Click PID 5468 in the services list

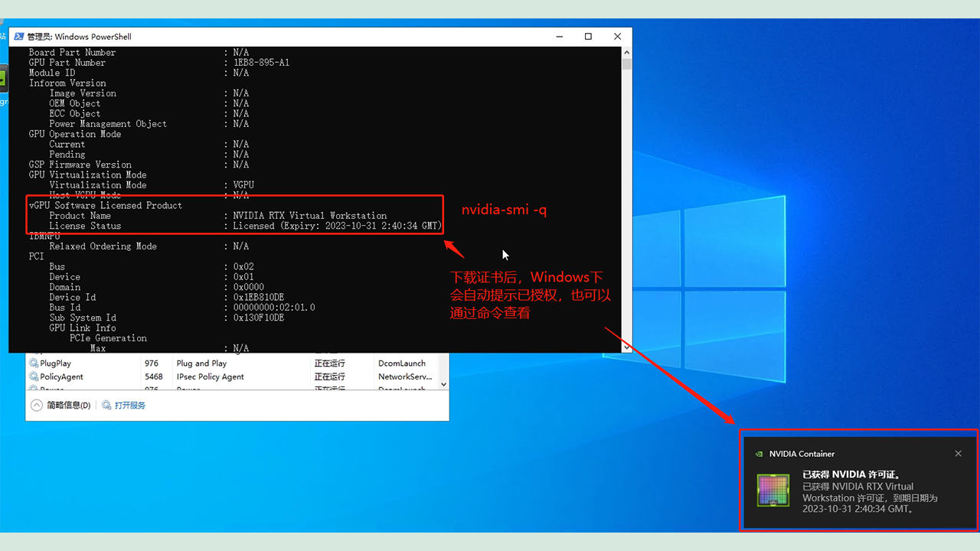[x=154, y=377]
